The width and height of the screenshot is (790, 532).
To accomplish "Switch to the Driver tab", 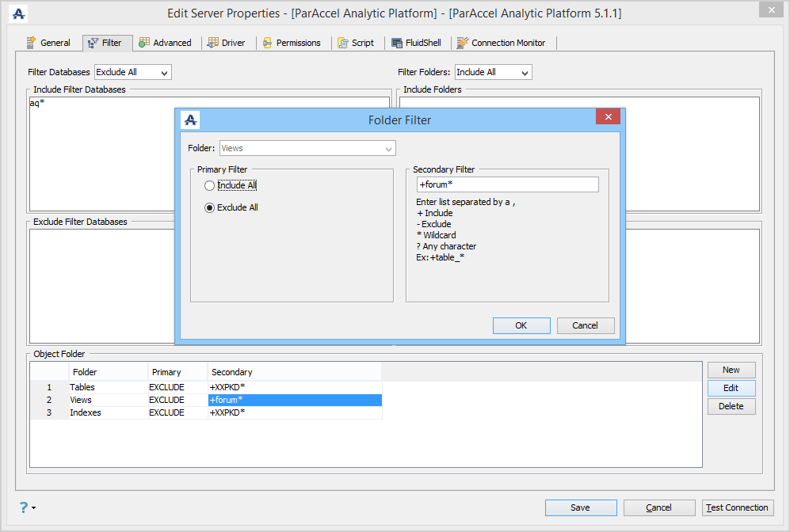I will point(226,43).
